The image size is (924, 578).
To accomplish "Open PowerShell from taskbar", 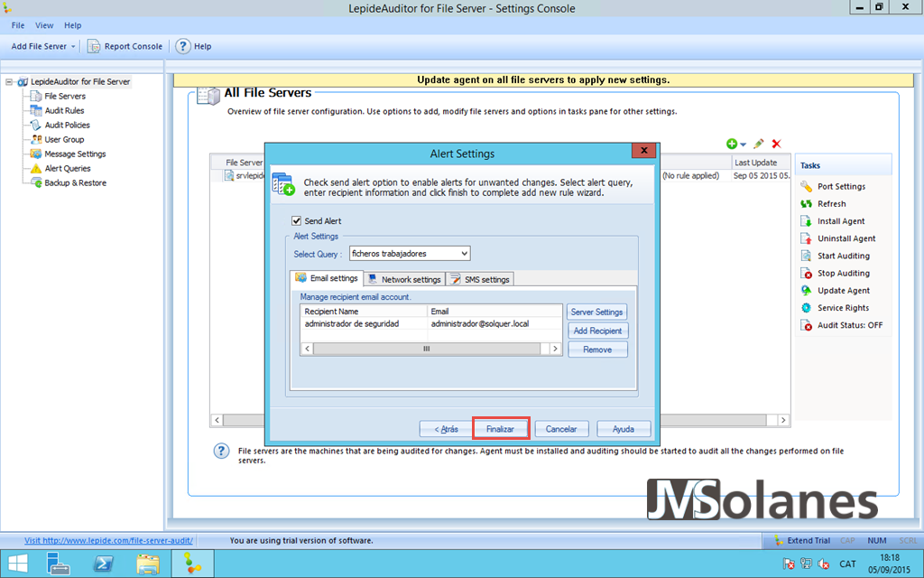I will click(103, 564).
